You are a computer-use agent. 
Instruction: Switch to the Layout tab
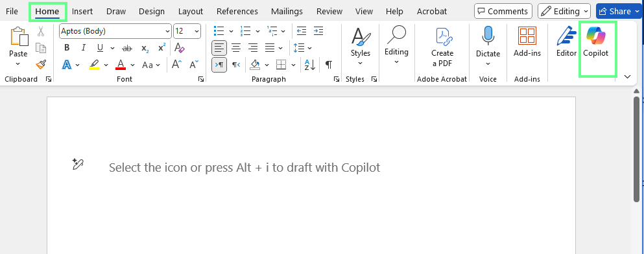(x=191, y=11)
